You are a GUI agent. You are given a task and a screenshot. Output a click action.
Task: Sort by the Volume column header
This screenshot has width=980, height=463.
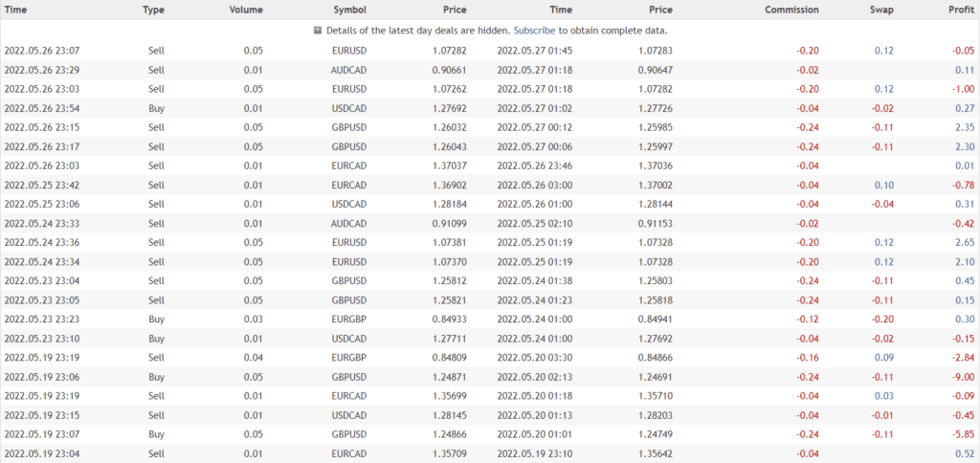coord(246,10)
